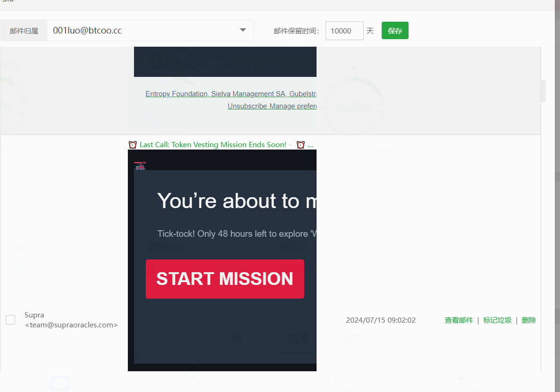The width and height of the screenshot is (560, 392).
Task: Click the mail list vertical scrollbar thumb
Action: [x=543, y=91]
